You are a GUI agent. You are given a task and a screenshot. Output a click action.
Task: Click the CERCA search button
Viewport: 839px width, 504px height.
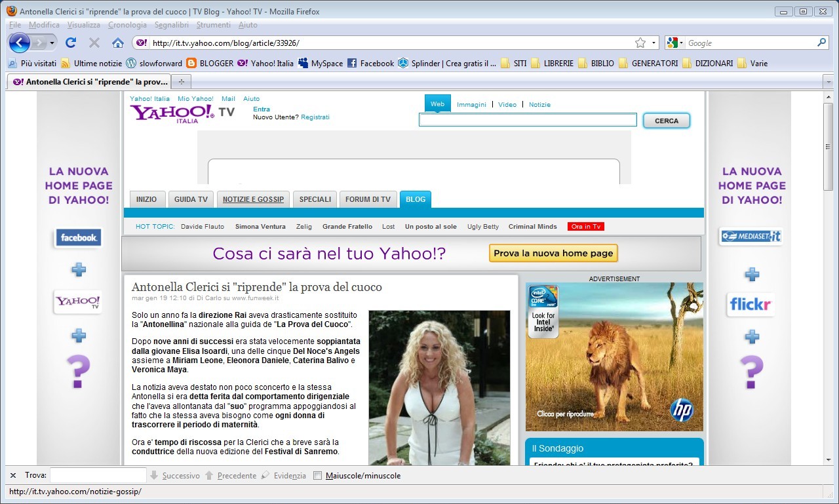click(667, 121)
